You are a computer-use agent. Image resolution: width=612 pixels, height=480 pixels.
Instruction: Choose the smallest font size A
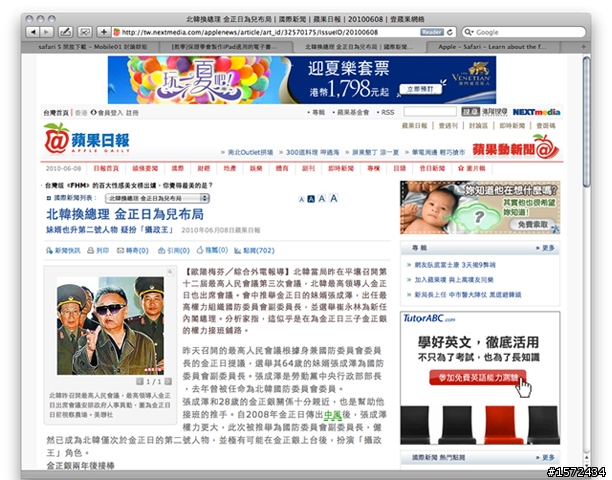click(301, 199)
